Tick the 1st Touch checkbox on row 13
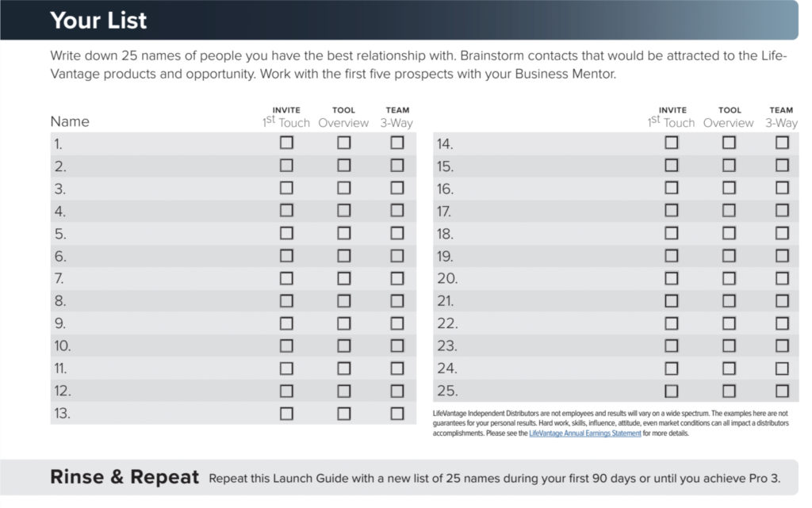This screenshot has height=508, width=812. click(x=286, y=414)
